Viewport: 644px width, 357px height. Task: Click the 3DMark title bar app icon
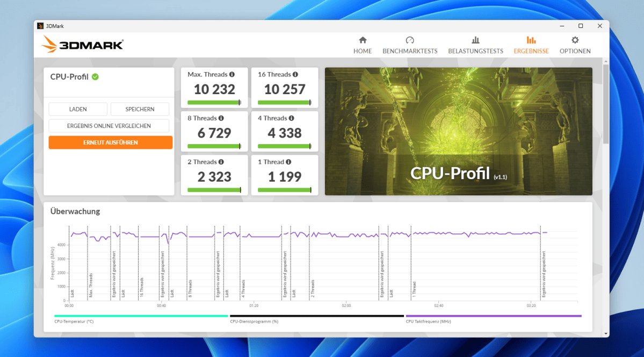tap(40, 26)
